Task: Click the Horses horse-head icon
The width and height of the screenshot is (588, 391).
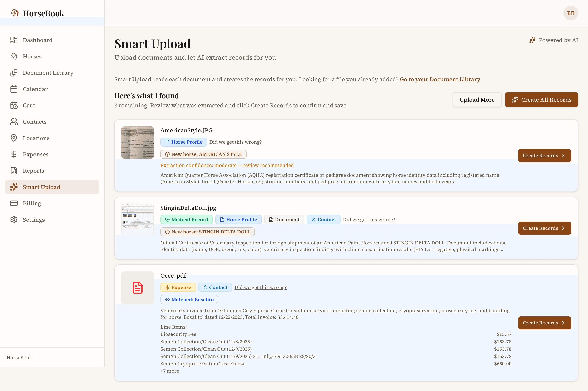Action: [x=14, y=56]
